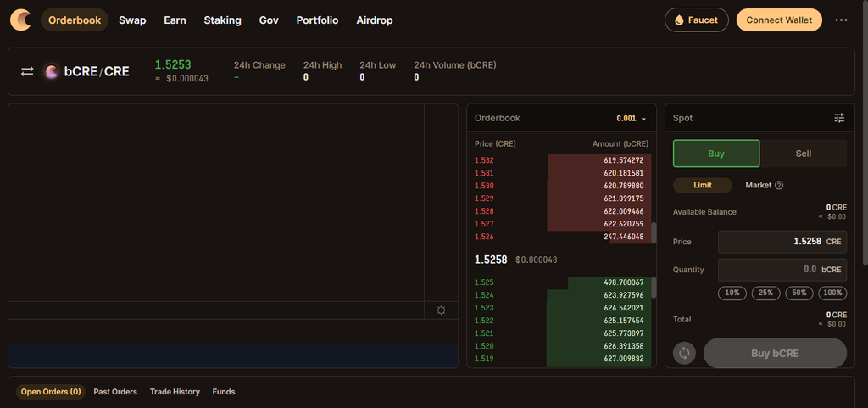Click the mid price 1.5258

[491, 259]
